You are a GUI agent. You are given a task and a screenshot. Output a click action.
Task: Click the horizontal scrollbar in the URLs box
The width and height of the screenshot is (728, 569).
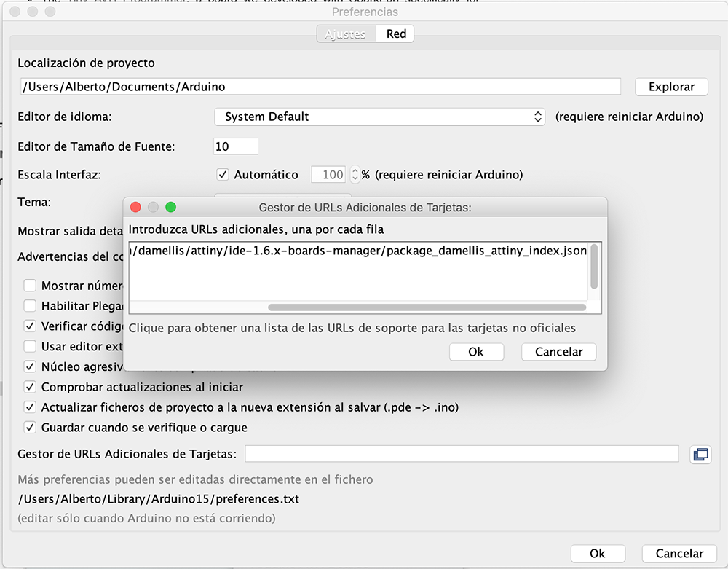click(427, 307)
